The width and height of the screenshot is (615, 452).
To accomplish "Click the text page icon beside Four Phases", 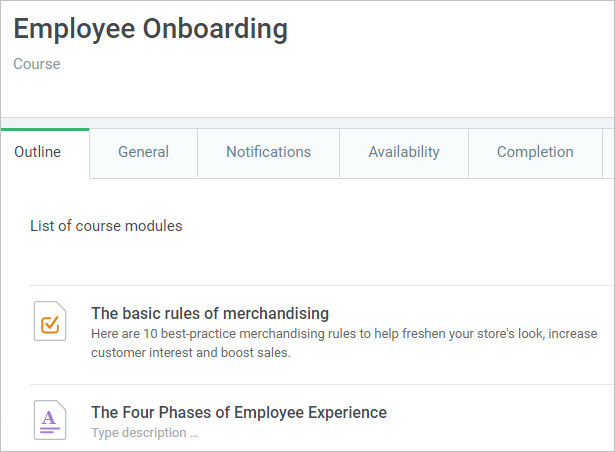I will 50,420.
